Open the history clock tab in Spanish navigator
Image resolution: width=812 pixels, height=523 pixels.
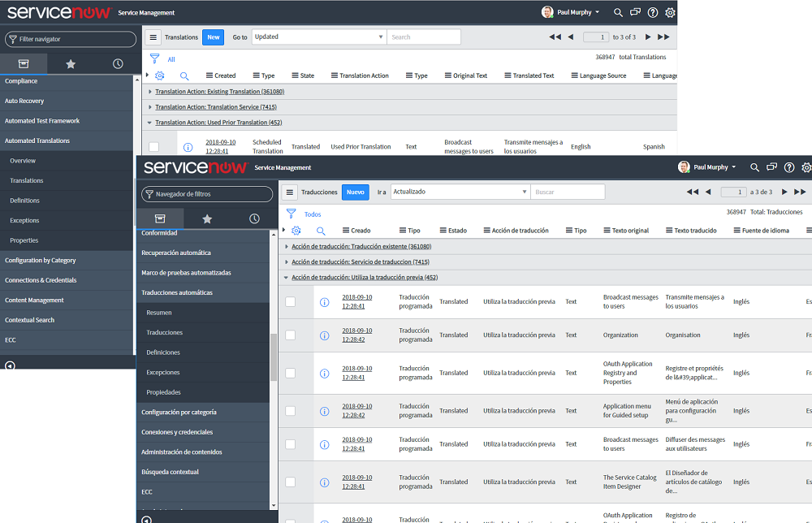254,218
